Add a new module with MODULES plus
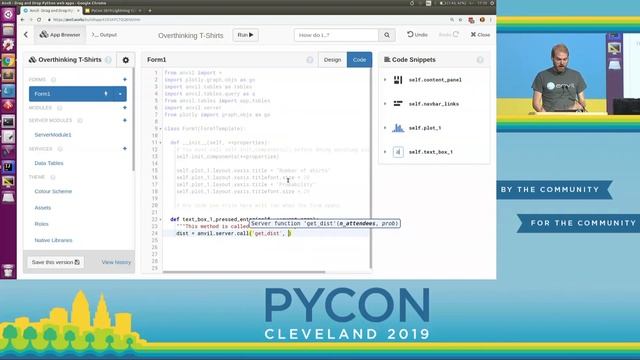Screen dimensions: 640x360 [124, 108]
